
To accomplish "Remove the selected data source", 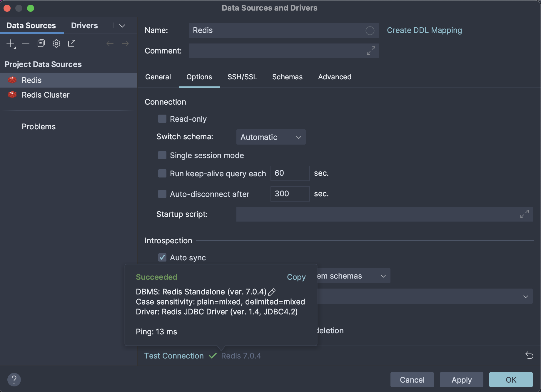I will [26, 43].
